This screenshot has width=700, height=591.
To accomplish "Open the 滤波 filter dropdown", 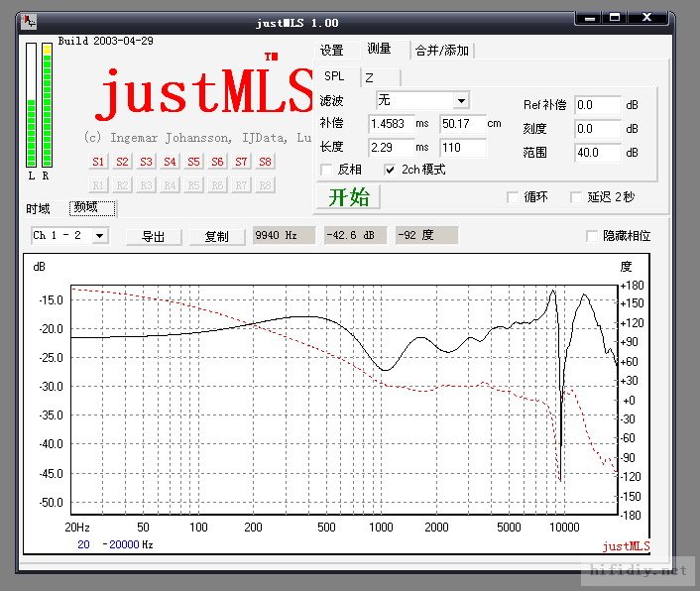I will pos(460,100).
